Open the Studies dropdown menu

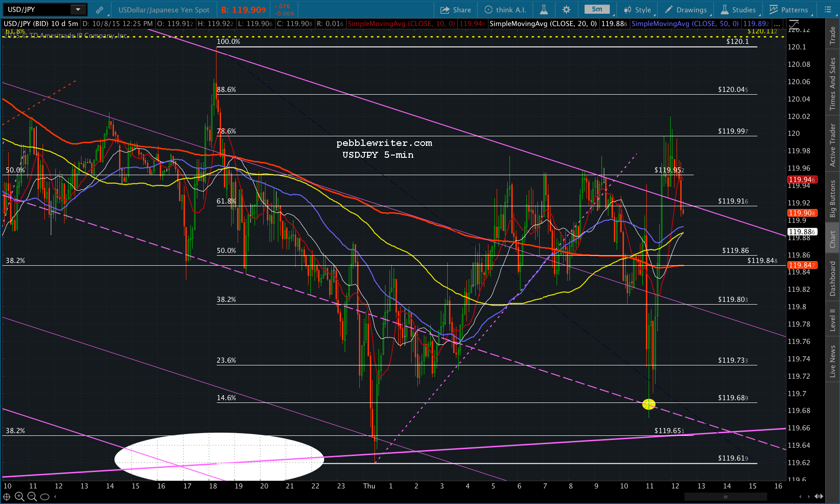coord(738,10)
